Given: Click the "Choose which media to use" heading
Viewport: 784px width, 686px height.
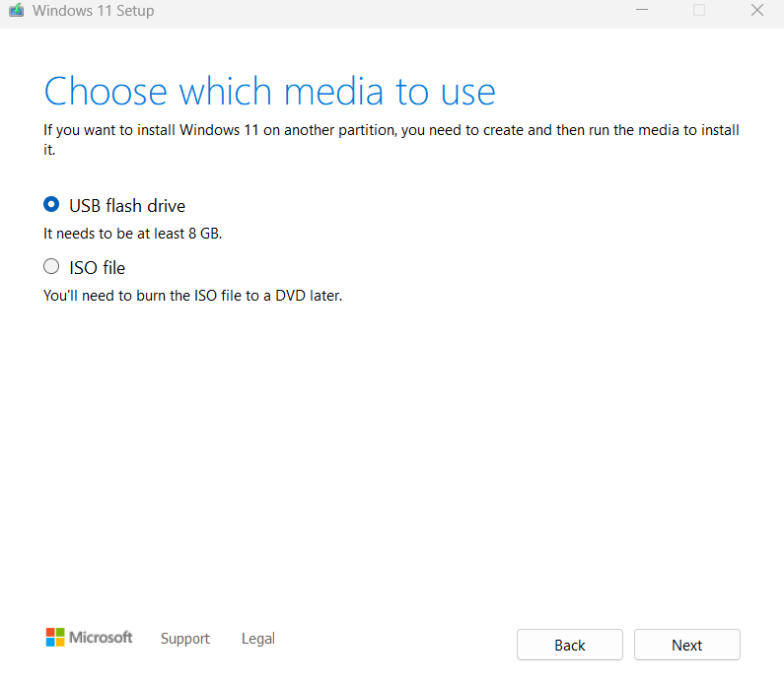Looking at the screenshot, I should (x=269, y=92).
